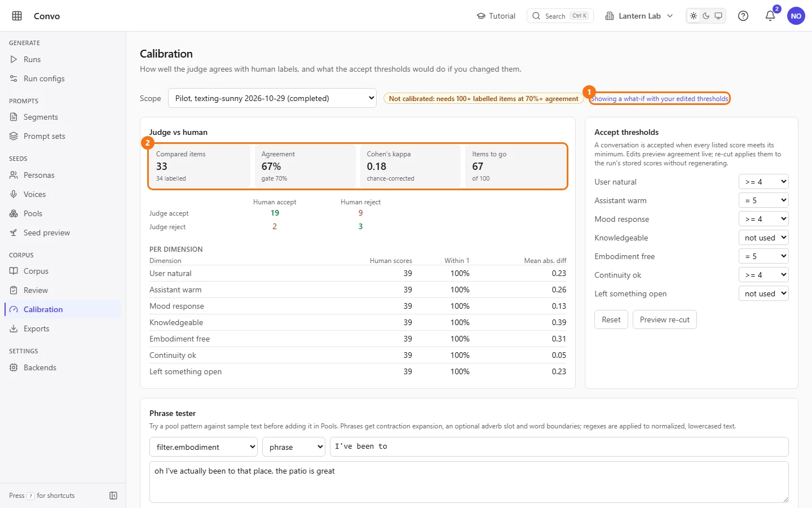Change the Left something open threshold dropdown

pyautogui.click(x=764, y=294)
